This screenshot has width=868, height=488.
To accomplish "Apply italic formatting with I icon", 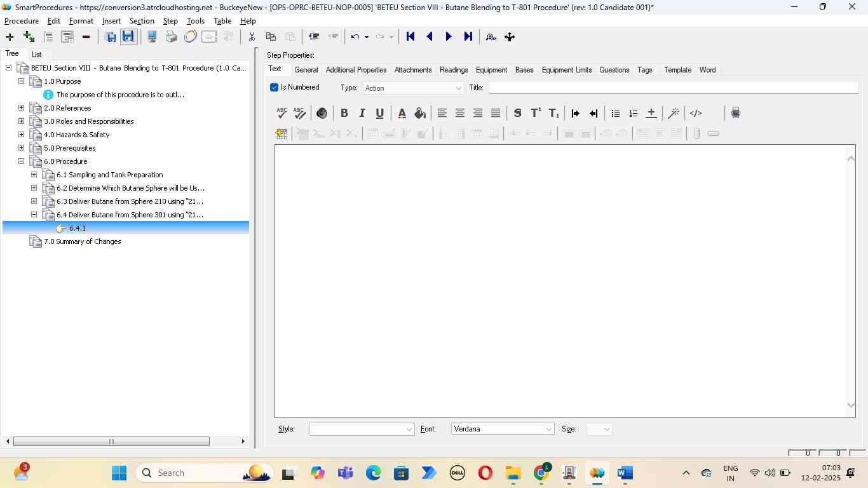I will 362,113.
